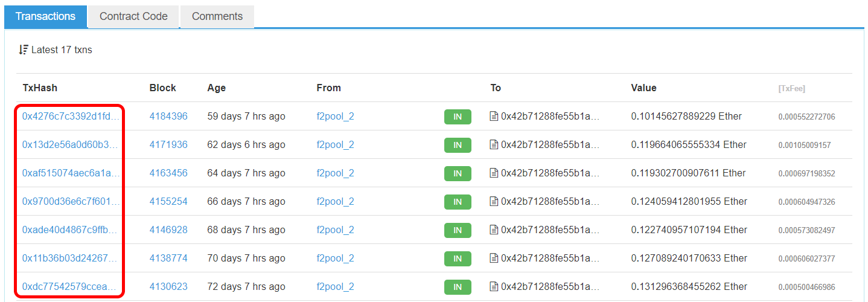Open the Comments tab
The width and height of the screenshot is (868, 302).
pyautogui.click(x=217, y=16)
